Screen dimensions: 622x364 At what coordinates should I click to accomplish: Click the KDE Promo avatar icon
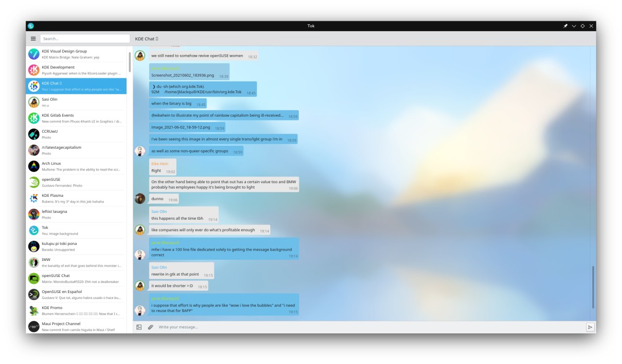pyautogui.click(x=34, y=311)
